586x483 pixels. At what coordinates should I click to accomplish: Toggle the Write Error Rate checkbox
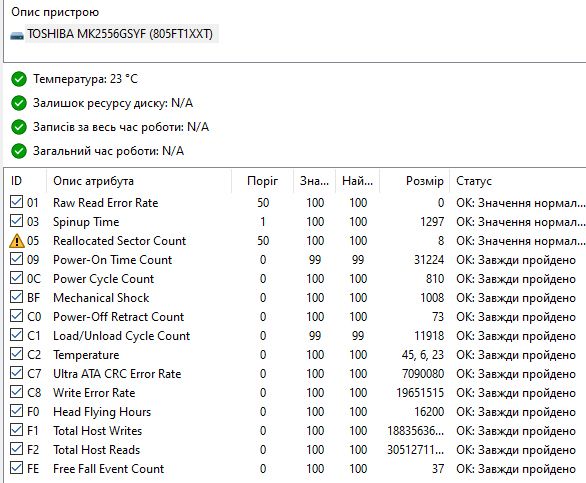pyautogui.click(x=16, y=392)
